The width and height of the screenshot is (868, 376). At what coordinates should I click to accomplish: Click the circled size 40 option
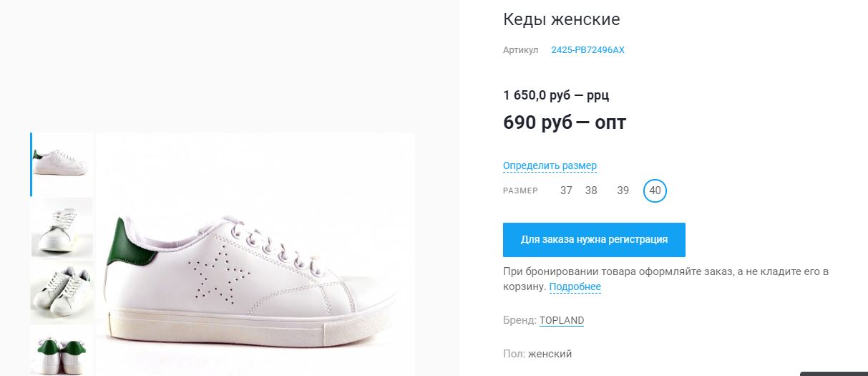click(x=655, y=191)
